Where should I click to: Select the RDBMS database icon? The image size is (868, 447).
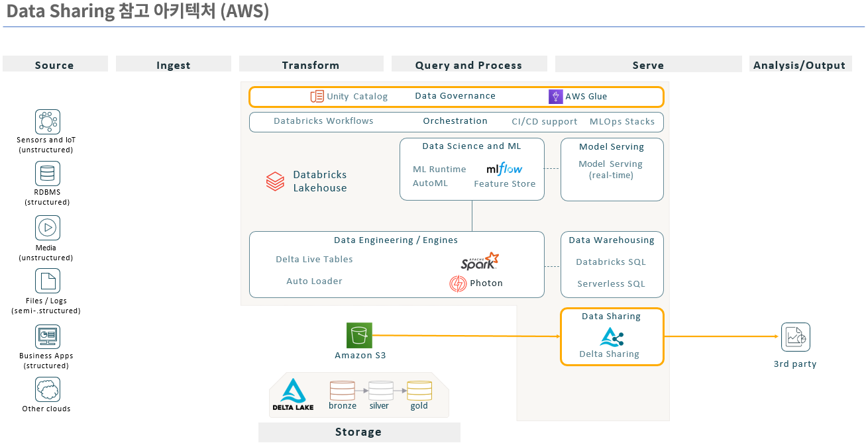pos(48,174)
